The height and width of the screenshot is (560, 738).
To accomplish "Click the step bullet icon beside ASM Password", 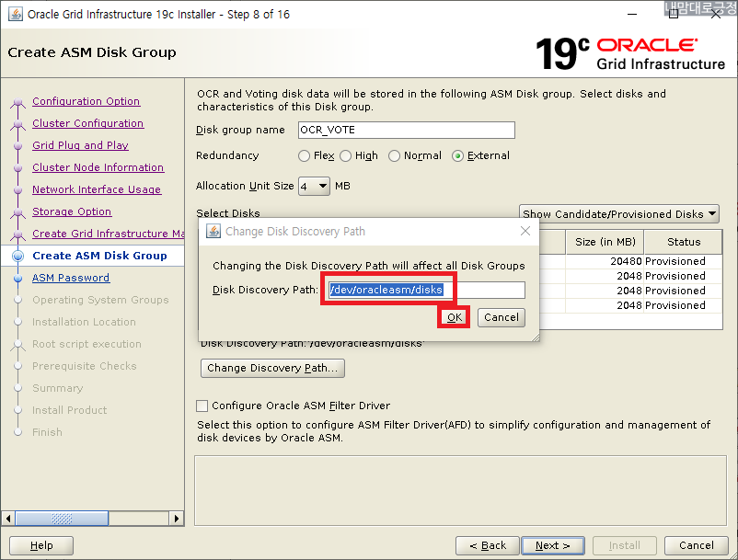I will (x=17, y=279).
